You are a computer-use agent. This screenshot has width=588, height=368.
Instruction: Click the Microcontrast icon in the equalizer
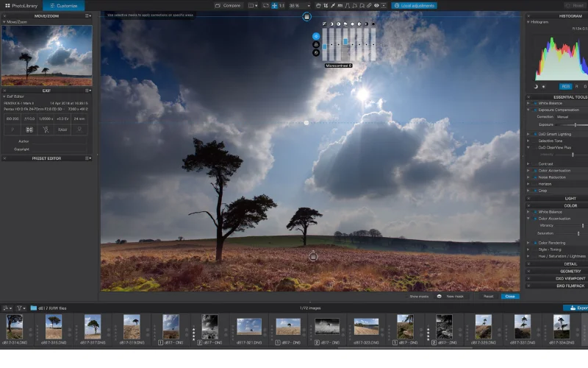coord(338,24)
